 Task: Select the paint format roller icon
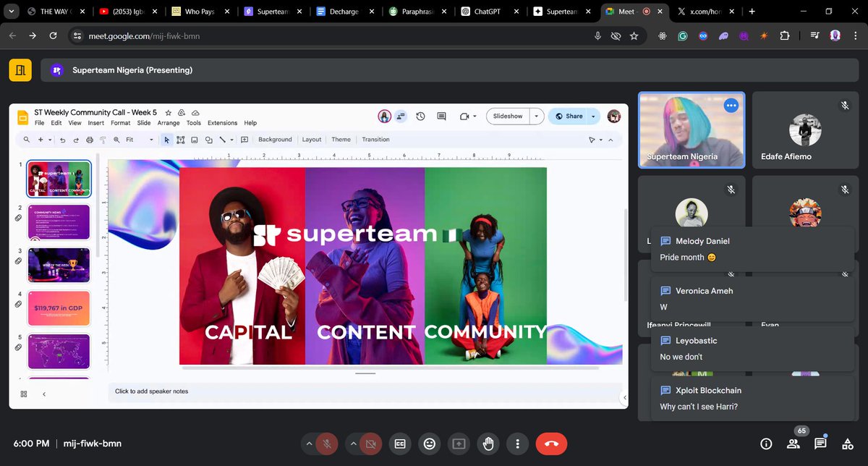point(103,140)
